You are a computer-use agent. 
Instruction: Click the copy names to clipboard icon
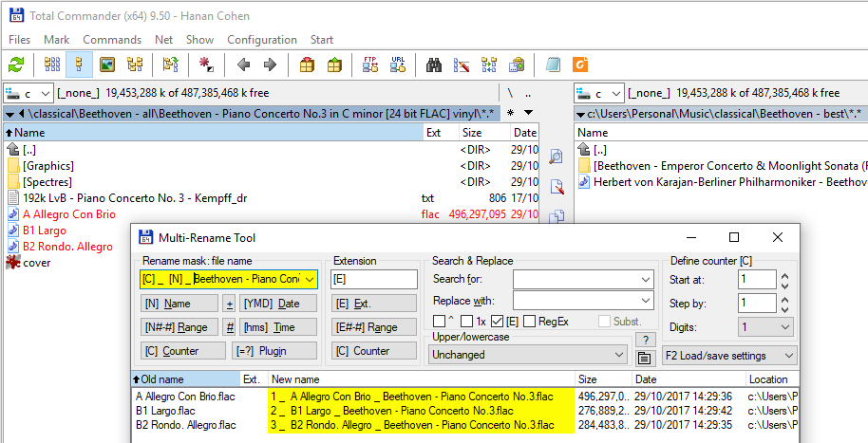517,65
